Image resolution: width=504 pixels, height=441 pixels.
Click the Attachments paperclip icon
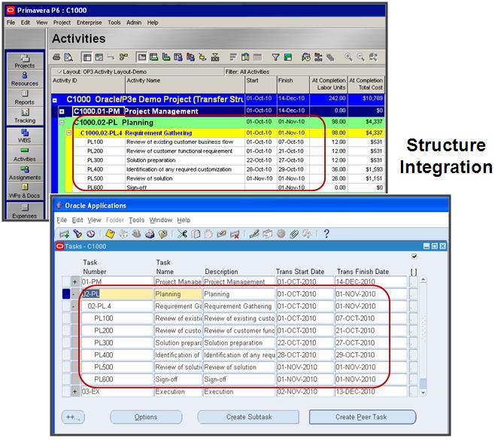[294, 234]
